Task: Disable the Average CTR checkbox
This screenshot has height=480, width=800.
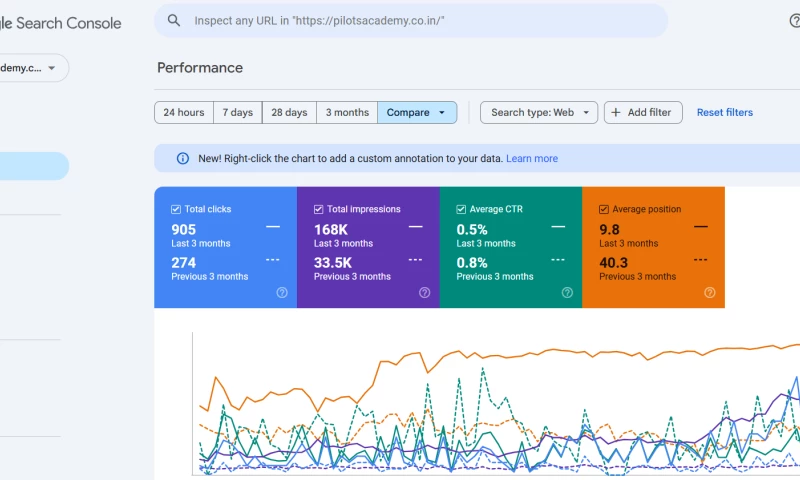Action: click(461, 209)
